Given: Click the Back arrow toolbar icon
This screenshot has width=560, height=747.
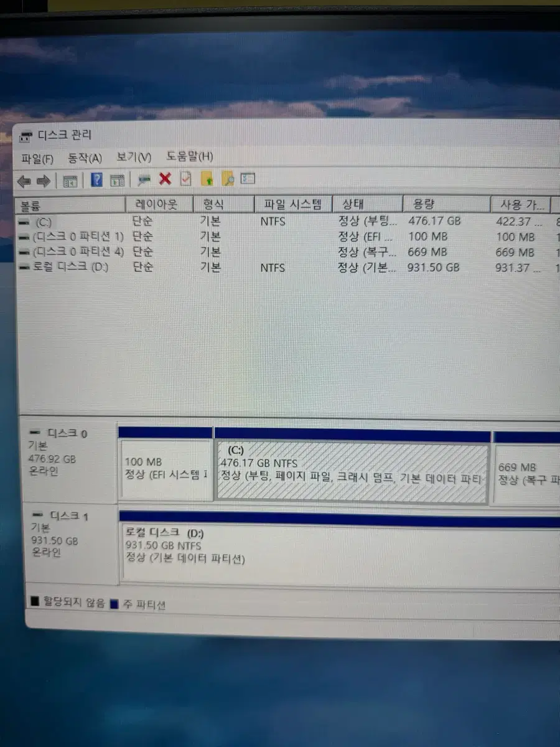Looking at the screenshot, I should (24, 181).
